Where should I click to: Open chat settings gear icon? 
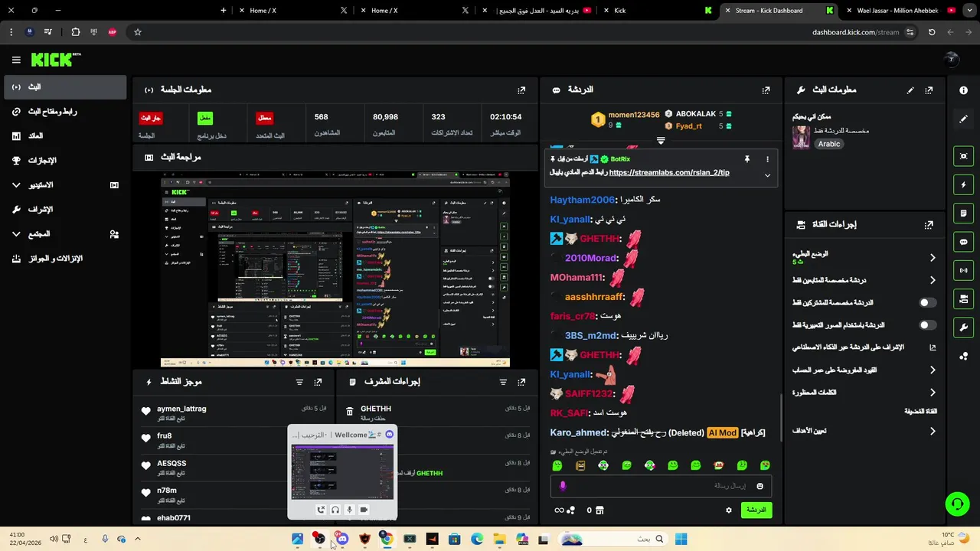[728, 510]
